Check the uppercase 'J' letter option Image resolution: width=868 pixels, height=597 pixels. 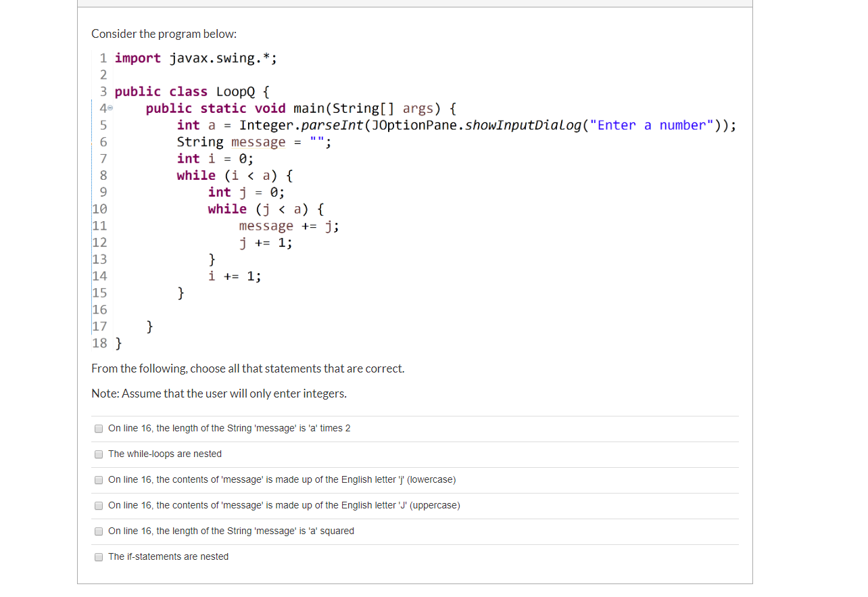click(99, 505)
